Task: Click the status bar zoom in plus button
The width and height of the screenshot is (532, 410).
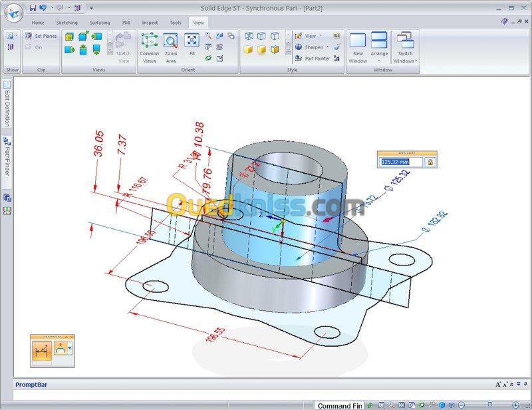Action: [516, 405]
